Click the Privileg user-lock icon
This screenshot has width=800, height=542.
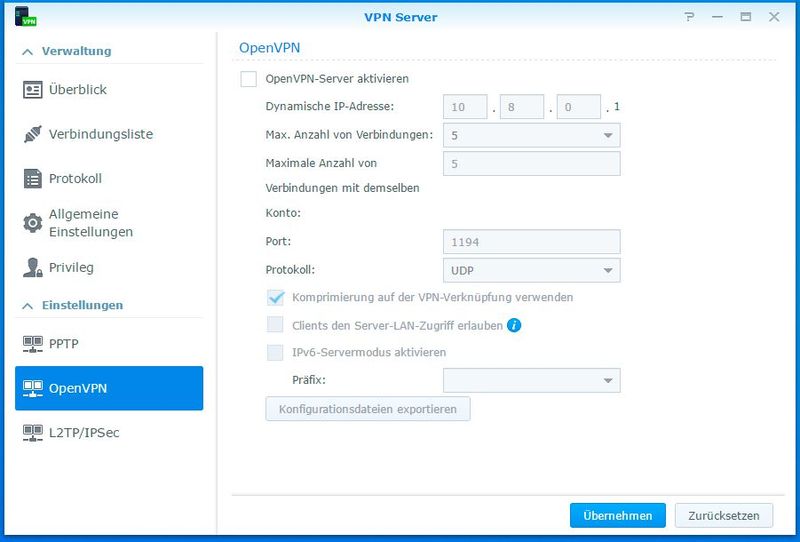(33, 267)
